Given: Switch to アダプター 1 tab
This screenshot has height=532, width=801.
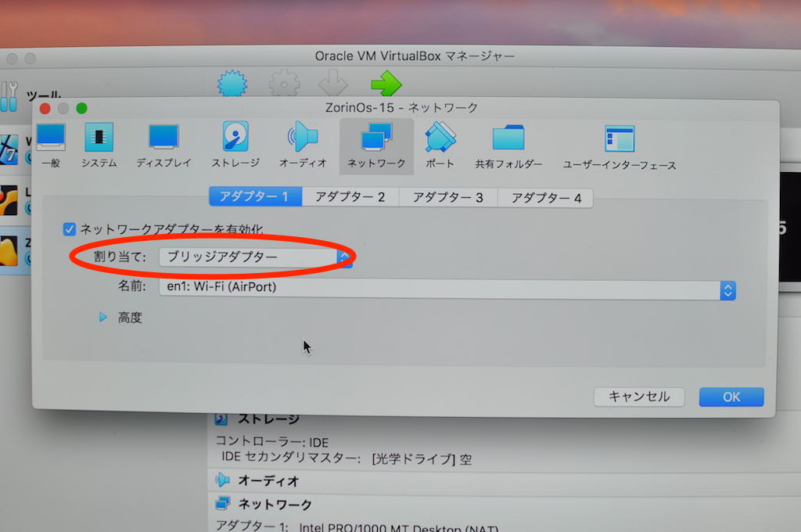Looking at the screenshot, I should [256, 196].
